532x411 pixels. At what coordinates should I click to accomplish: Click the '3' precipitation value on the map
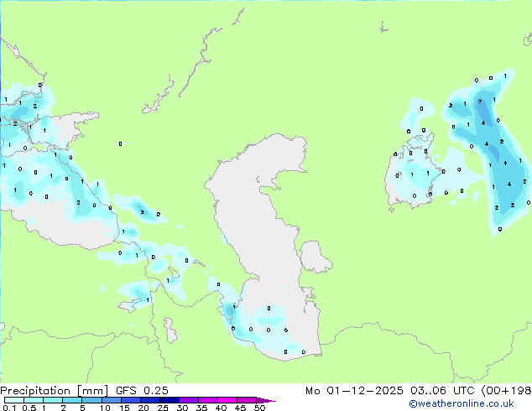coord(142,212)
